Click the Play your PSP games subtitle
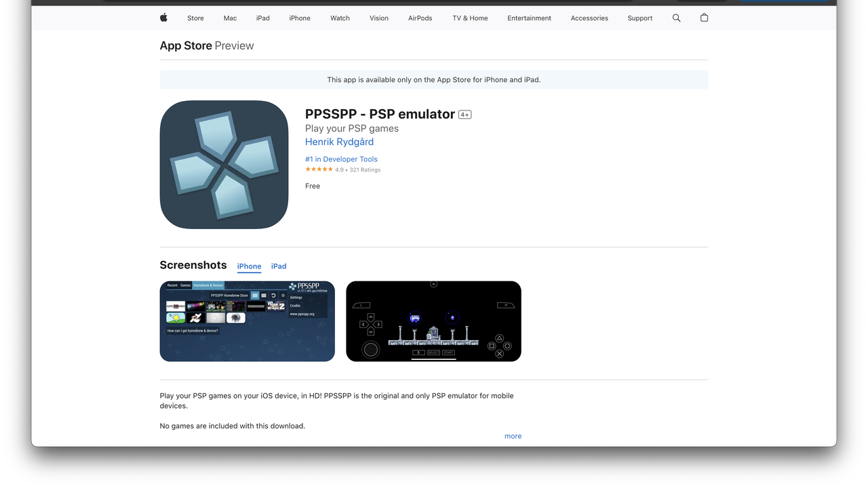Screen dimensions: 868x488 (x=352, y=128)
